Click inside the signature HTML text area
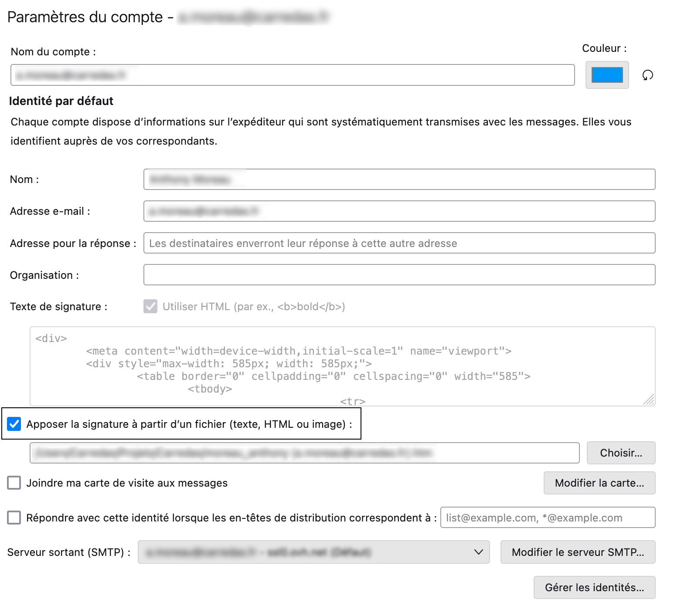The height and width of the screenshot is (616, 674). [342, 366]
